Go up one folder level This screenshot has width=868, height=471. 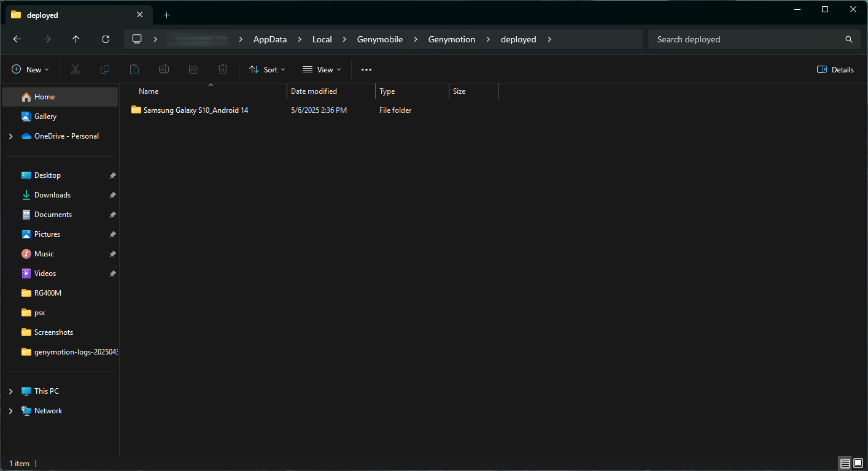tap(76, 39)
